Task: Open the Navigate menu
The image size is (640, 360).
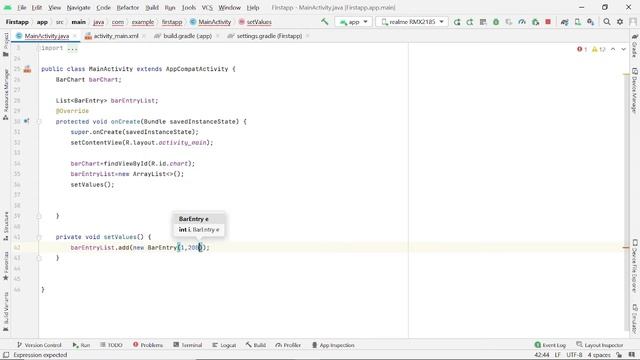Action: [x=78, y=7]
